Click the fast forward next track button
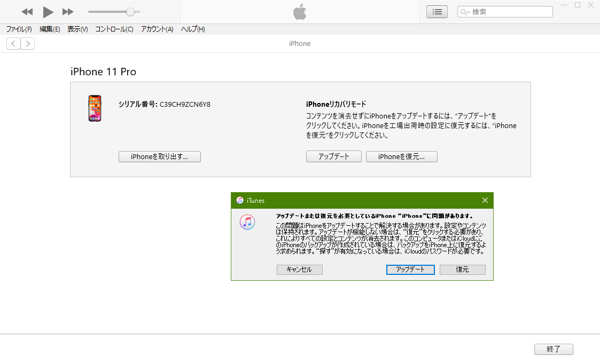 point(68,12)
